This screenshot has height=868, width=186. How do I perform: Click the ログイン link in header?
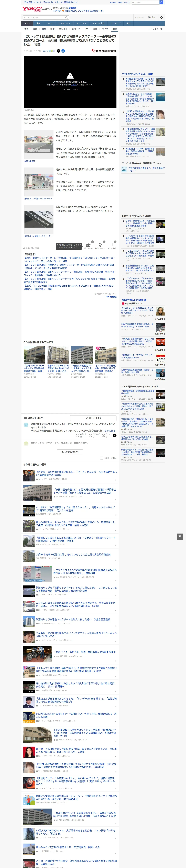coord(57,11)
